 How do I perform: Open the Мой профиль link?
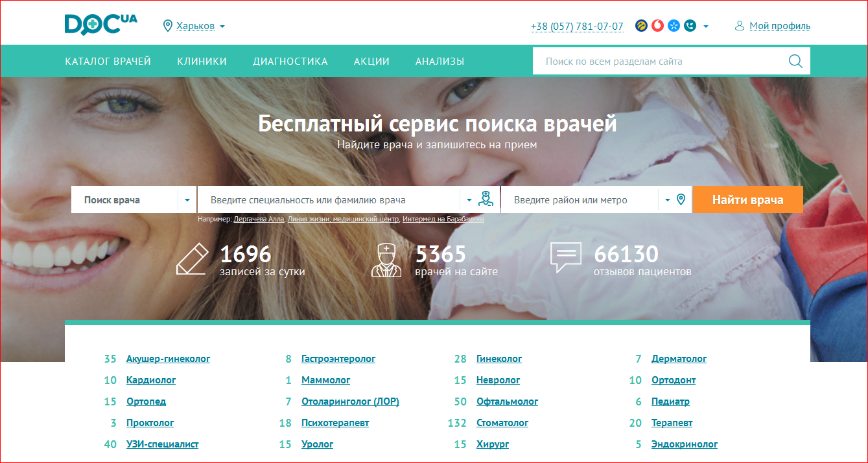coord(780,26)
